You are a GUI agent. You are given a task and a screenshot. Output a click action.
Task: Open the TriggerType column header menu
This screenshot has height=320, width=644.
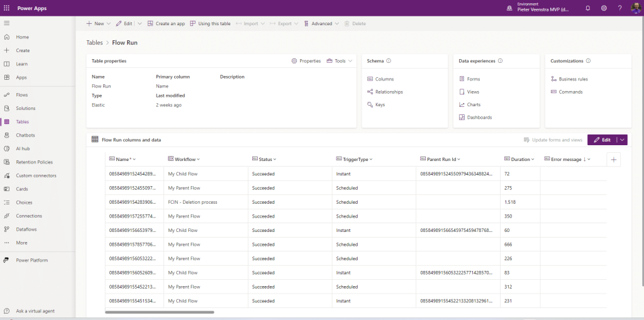[x=355, y=160]
